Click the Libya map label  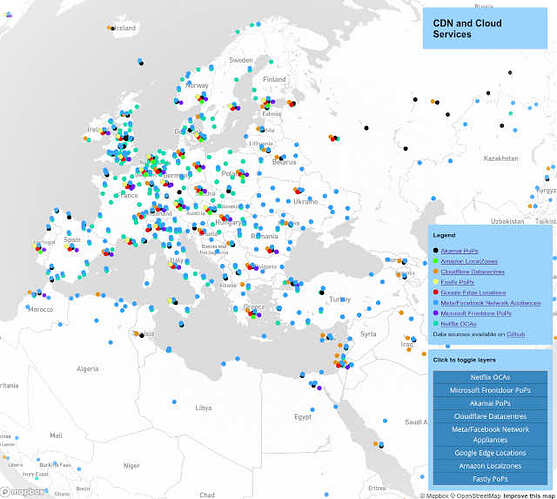[204, 408]
